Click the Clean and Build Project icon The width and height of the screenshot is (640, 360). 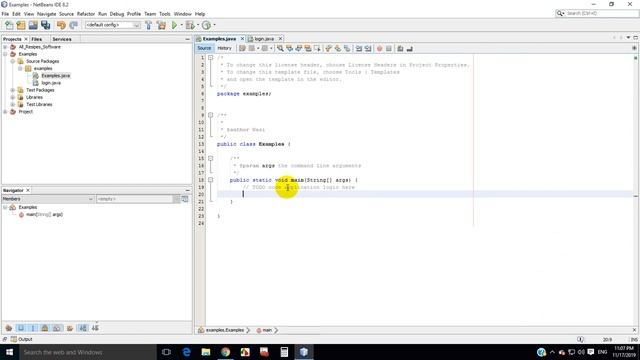coord(161,25)
